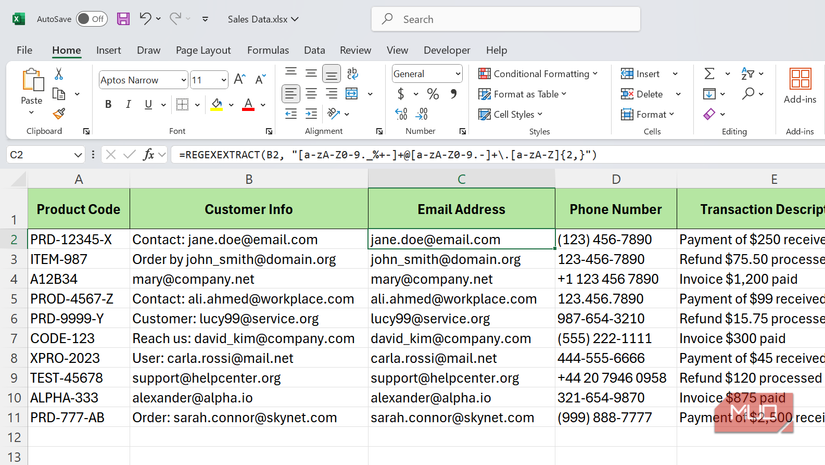Switch to the Data tab
The height and width of the screenshot is (465, 825).
point(314,50)
